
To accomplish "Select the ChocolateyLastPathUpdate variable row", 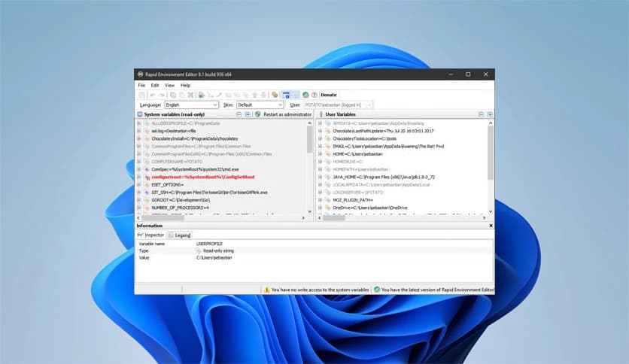I will 383,131.
